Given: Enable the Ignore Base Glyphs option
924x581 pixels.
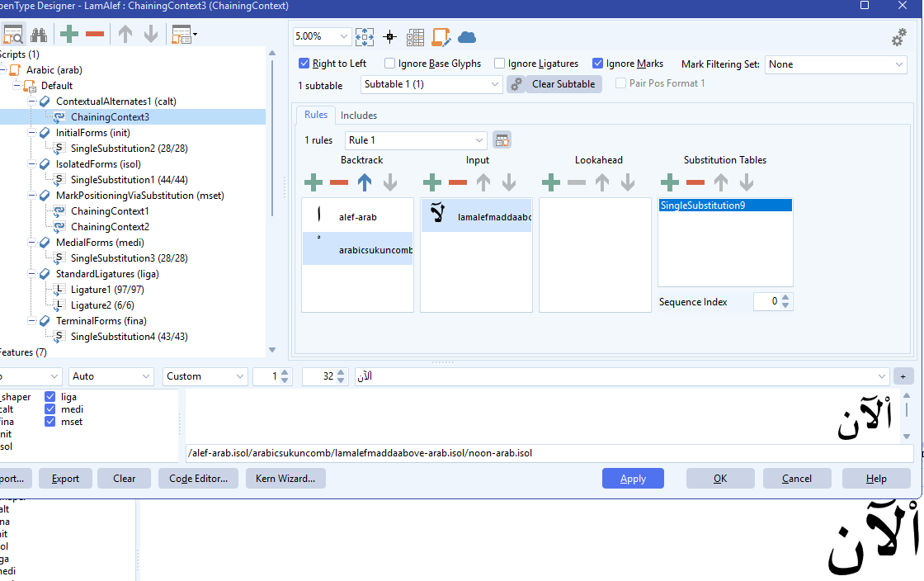Looking at the screenshot, I should click(x=390, y=64).
